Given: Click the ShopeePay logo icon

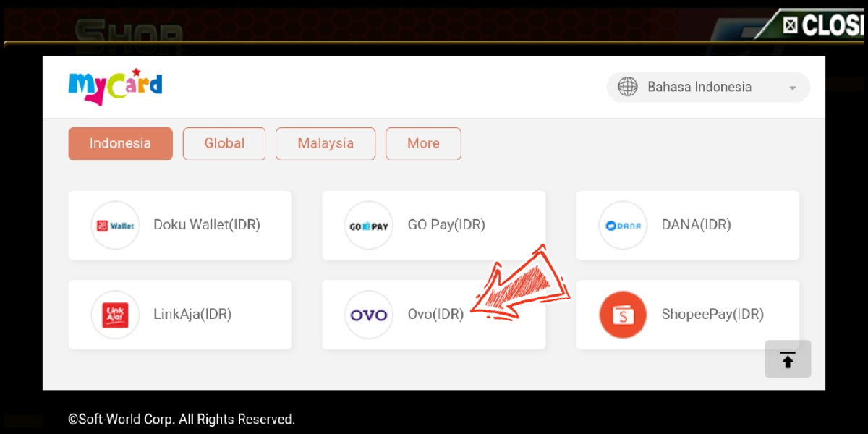Looking at the screenshot, I should tap(623, 315).
